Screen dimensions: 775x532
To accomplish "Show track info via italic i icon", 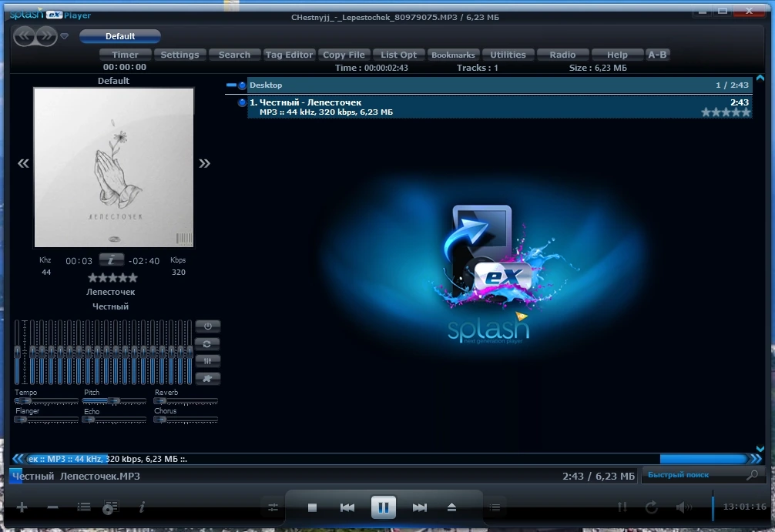I will [x=143, y=507].
